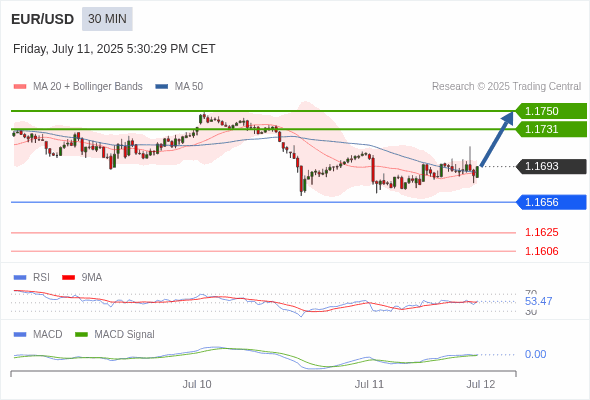Toggle the MA 20 + Bollinger Bands label

click(88, 87)
